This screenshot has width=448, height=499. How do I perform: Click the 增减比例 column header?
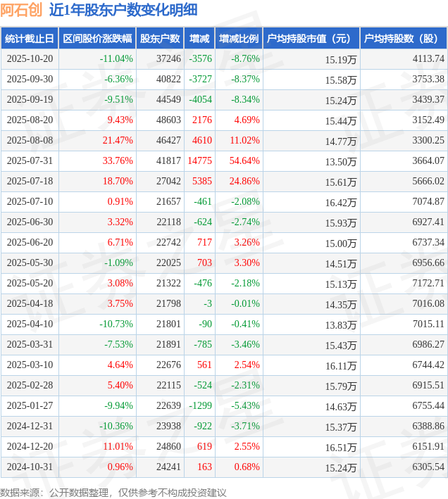pos(238,39)
